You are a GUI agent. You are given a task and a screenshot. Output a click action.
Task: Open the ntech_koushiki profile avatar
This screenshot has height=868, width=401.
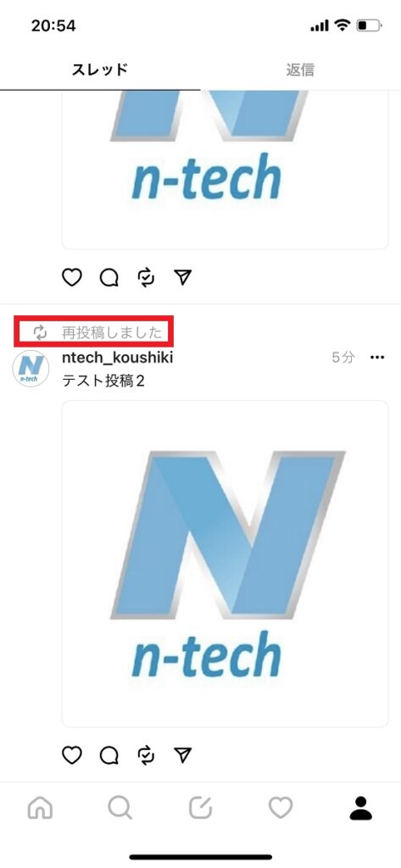pos(31,369)
